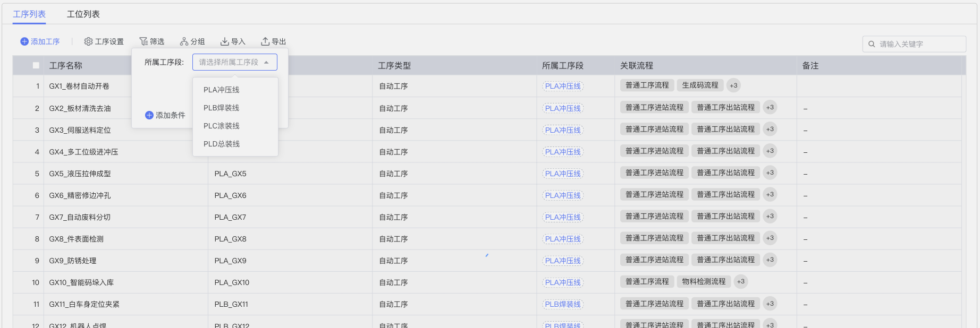Expand +3 more flows in row 1

pos(733,85)
